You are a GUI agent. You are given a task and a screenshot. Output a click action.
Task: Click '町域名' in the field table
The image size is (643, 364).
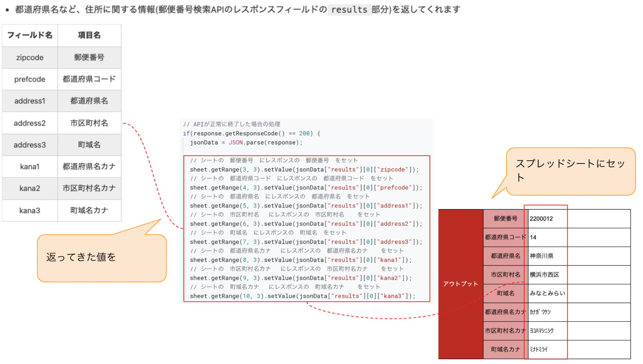tap(89, 145)
